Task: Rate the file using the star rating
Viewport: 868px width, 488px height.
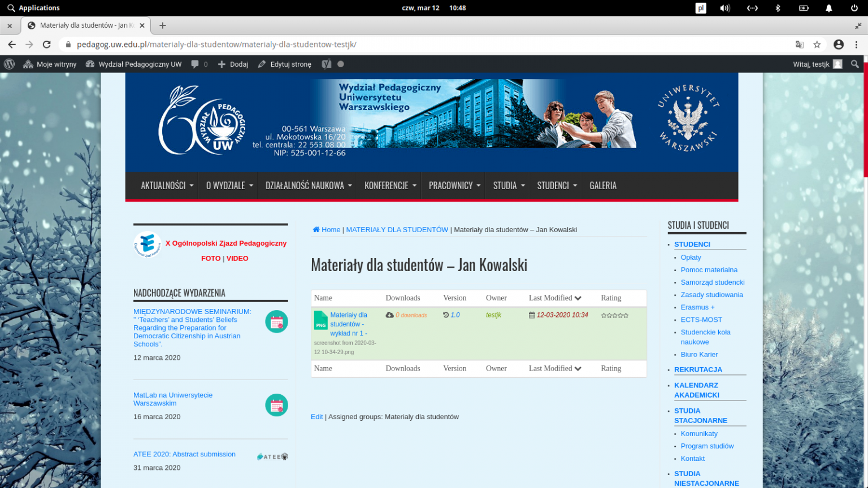Action: coord(615,316)
